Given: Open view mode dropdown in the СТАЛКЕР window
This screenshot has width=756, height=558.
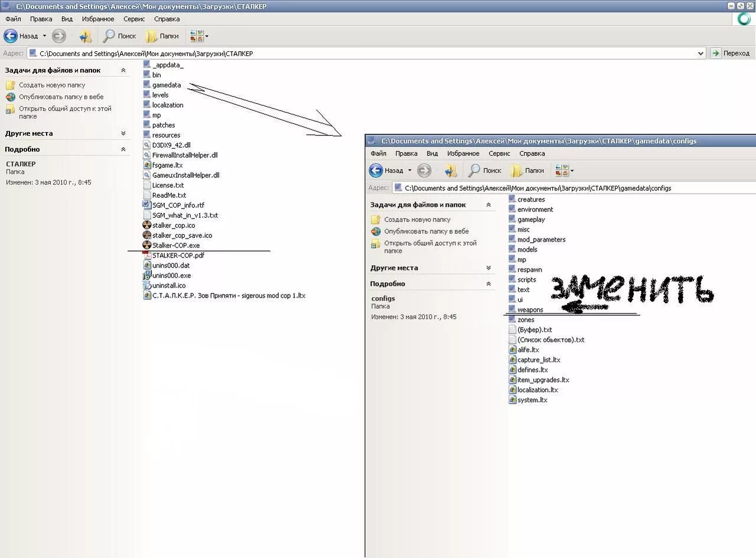Looking at the screenshot, I should (x=200, y=36).
